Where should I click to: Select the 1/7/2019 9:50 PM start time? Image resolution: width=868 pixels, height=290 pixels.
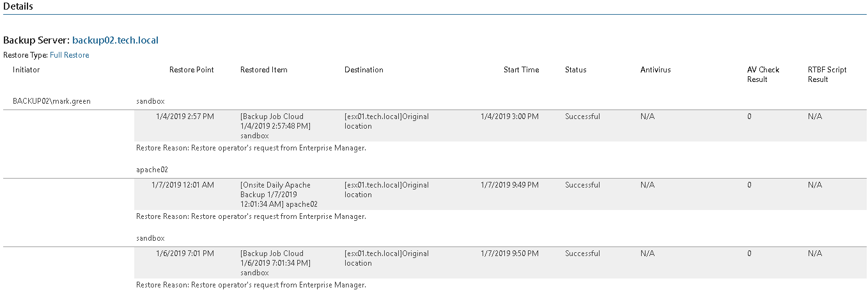point(509,254)
